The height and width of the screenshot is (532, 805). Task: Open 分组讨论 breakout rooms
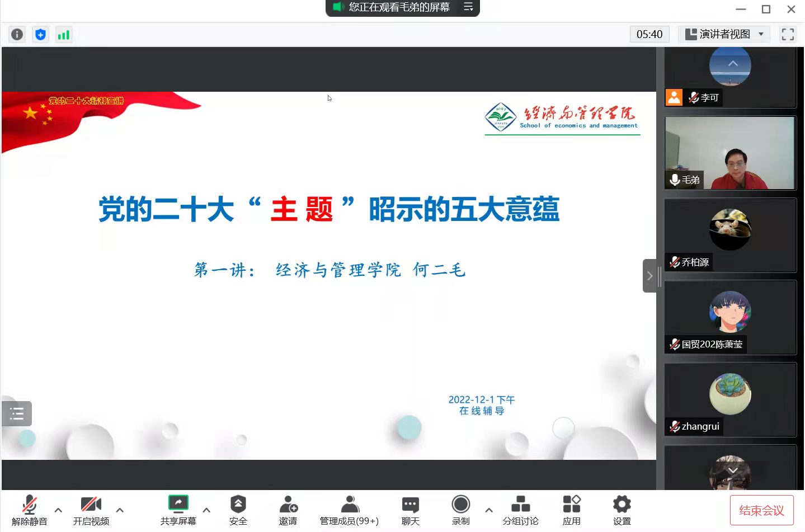click(x=520, y=510)
